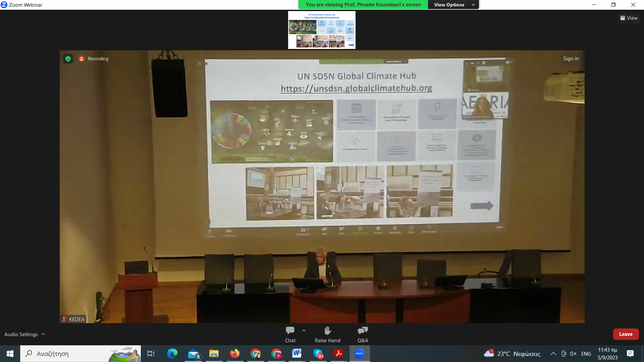Image resolution: width=644 pixels, height=362 pixels.
Task: Click the green encryption shield icon
Action: pyautogui.click(x=68, y=59)
